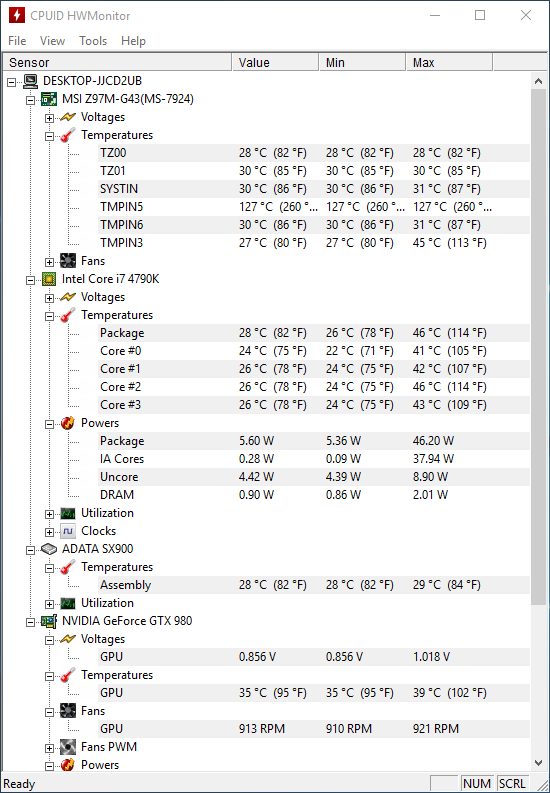Click the vertical scrollbar thumb
Viewport: 550px width, 793px height.
click(x=538, y=346)
